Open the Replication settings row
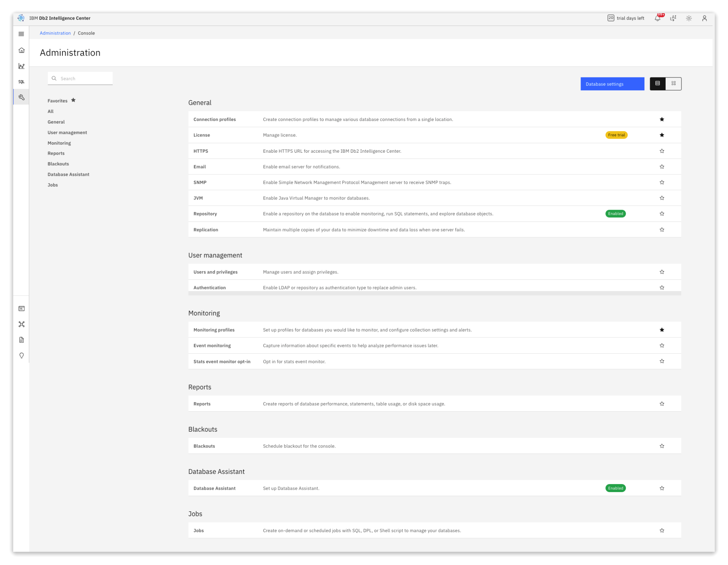Viewport: 728px width, 565px height. 435,230
